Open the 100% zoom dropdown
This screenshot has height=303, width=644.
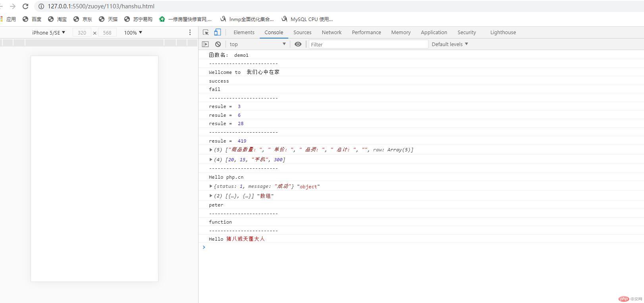pyautogui.click(x=133, y=33)
